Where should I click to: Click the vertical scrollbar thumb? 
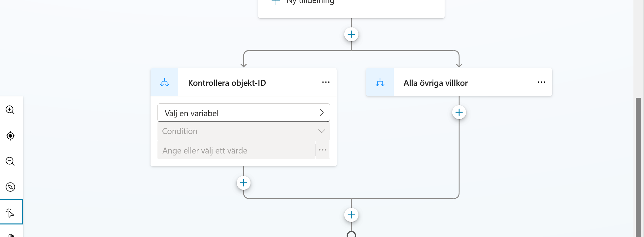638,167
